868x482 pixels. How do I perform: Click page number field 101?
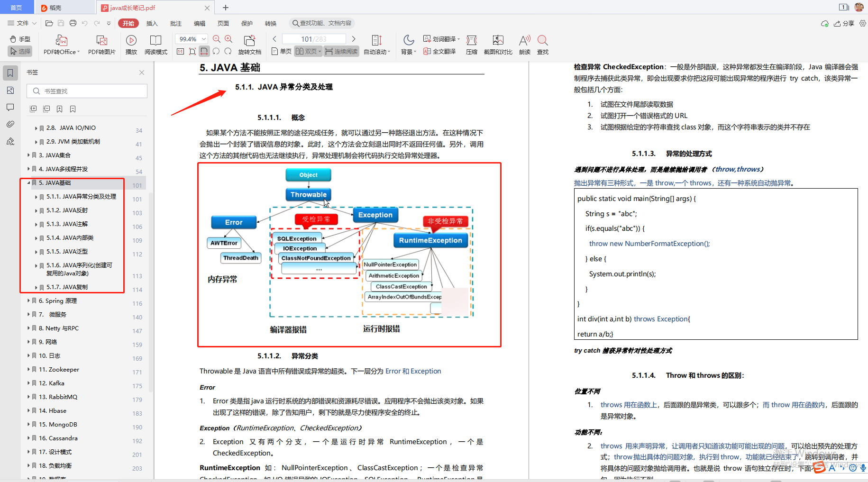314,39
